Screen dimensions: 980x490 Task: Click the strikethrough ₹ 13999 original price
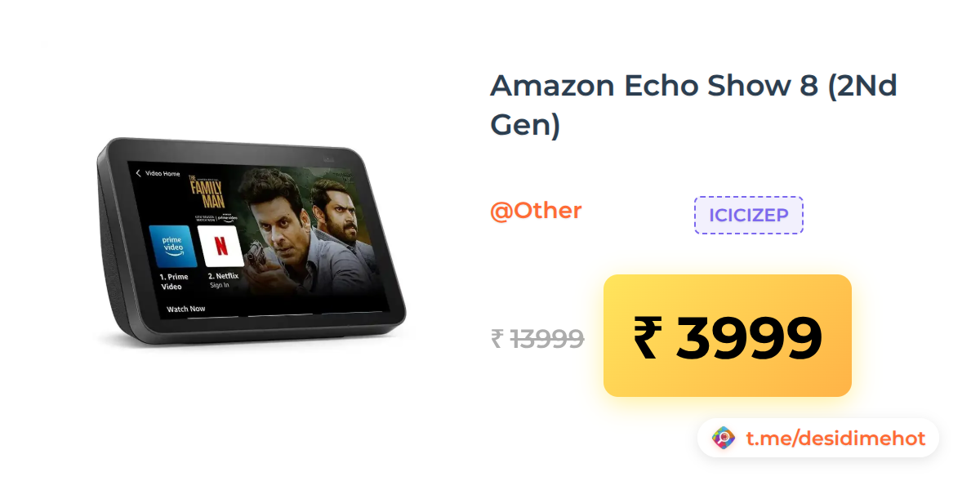(537, 338)
